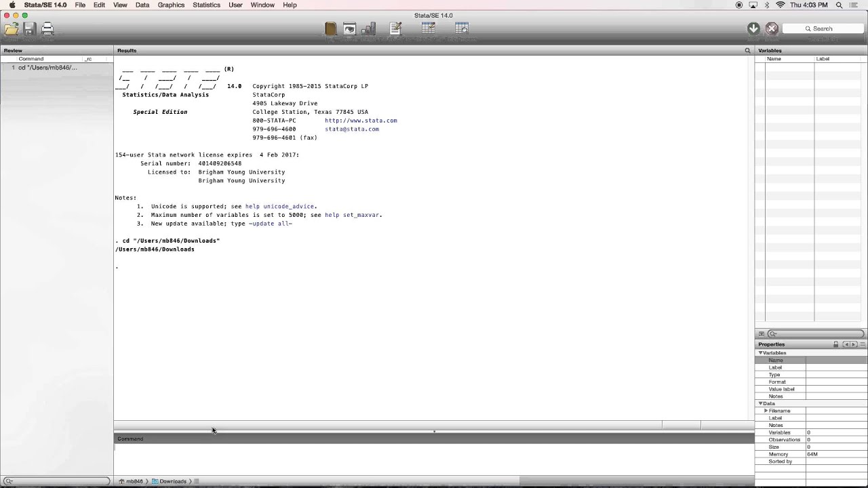Focus the Review pane filter field
868x488 pixels.
pyautogui.click(x=56, y=481)
